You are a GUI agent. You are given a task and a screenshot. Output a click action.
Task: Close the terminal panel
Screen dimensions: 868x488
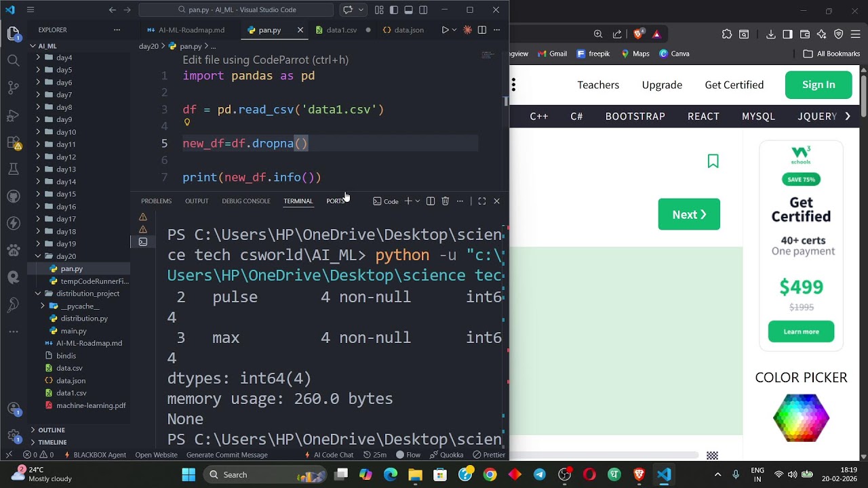(496, 201)
